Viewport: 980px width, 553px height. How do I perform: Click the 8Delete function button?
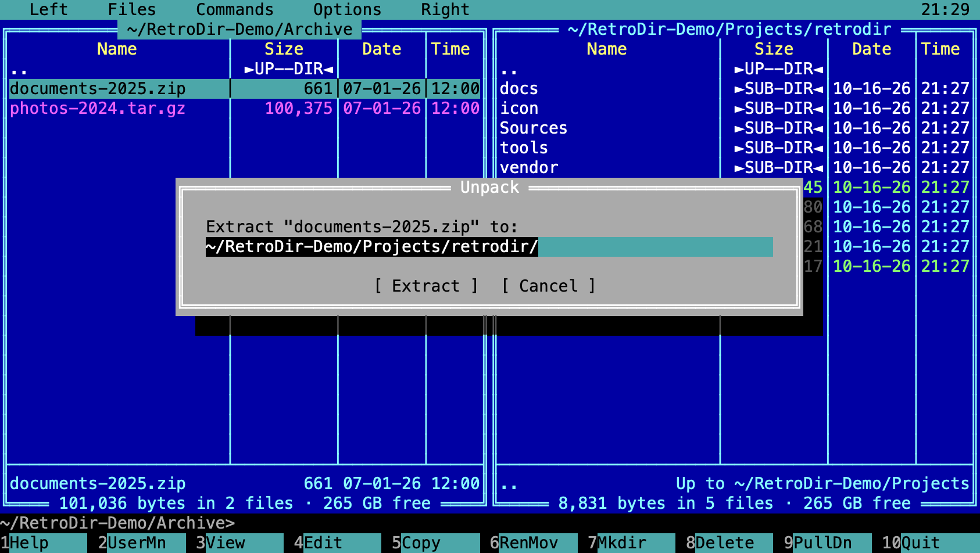coord(729,543)
